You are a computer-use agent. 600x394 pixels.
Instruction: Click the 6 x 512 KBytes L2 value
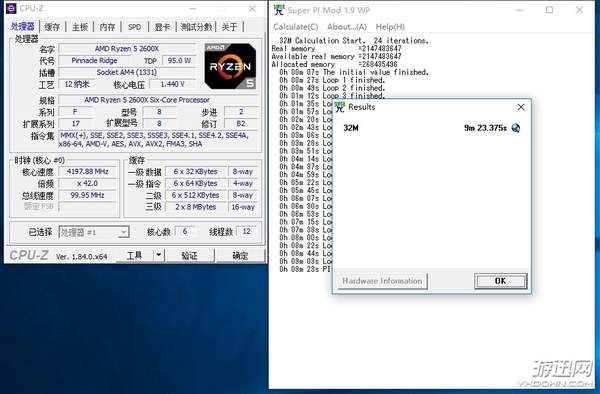[x=195, y=195]
